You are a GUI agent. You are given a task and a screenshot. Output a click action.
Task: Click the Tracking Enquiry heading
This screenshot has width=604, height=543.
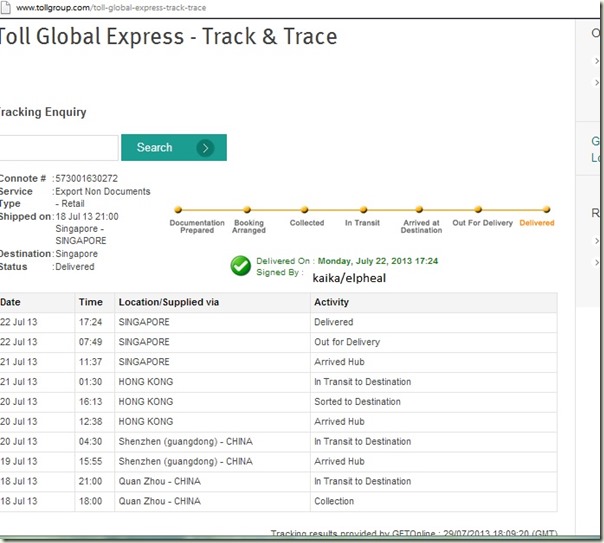coord(43,112)
